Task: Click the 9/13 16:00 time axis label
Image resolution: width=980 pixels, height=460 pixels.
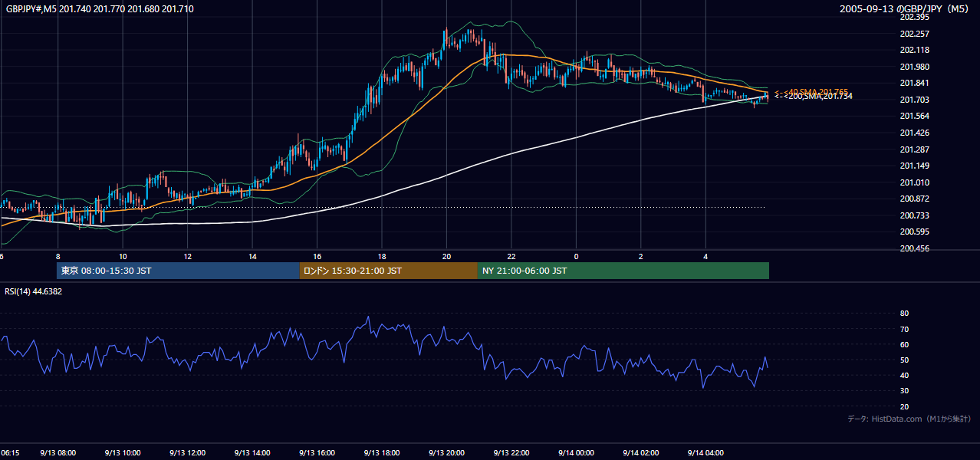Action: 317,453
